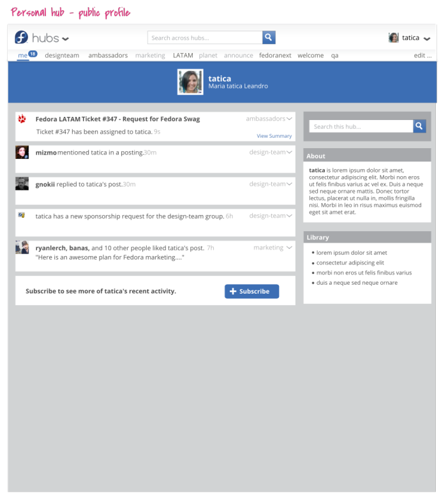The image size is (448, 498).
Task: Switch to the designteam hub tab
Action: (62, 56)
